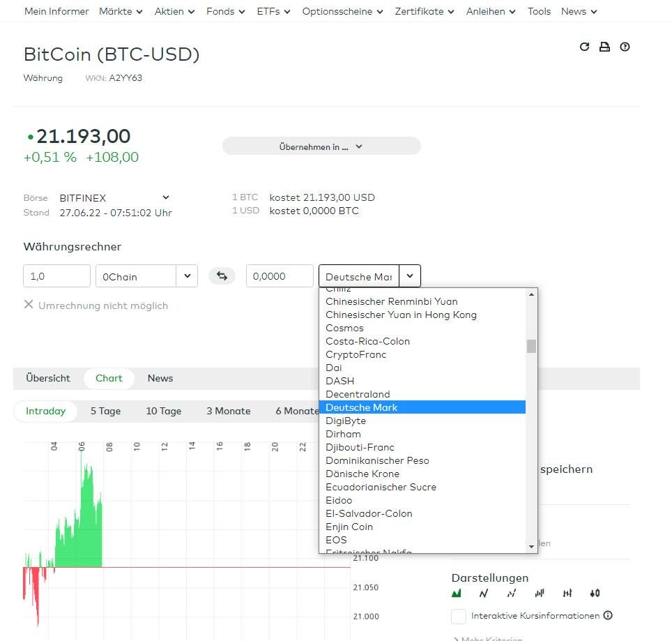672x641 pixels.
Task: Open the 0Chain source currency dropdown
Action: click(186, 276)
